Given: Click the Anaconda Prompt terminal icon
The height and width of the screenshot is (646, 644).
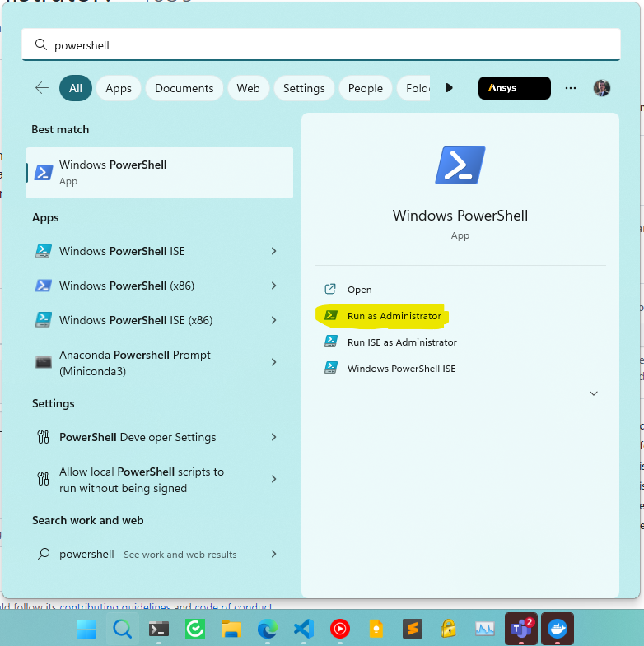Looking at the screenshot, I should 44,362.
